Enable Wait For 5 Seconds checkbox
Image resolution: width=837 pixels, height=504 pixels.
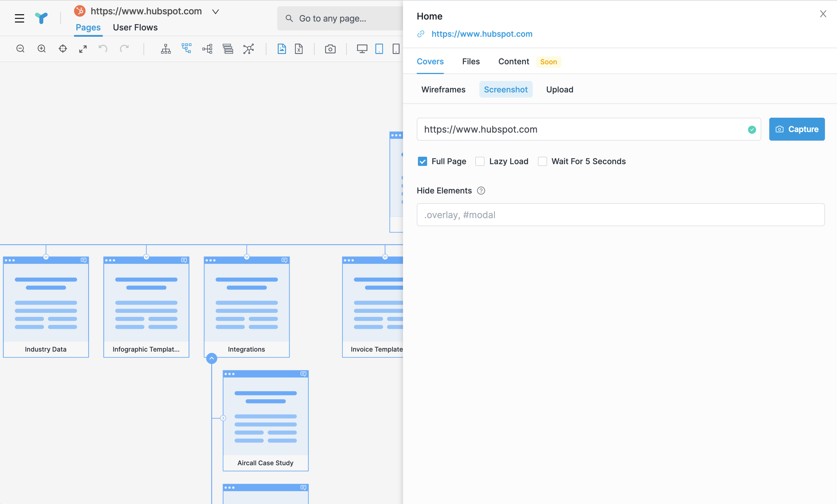[542, 161]
